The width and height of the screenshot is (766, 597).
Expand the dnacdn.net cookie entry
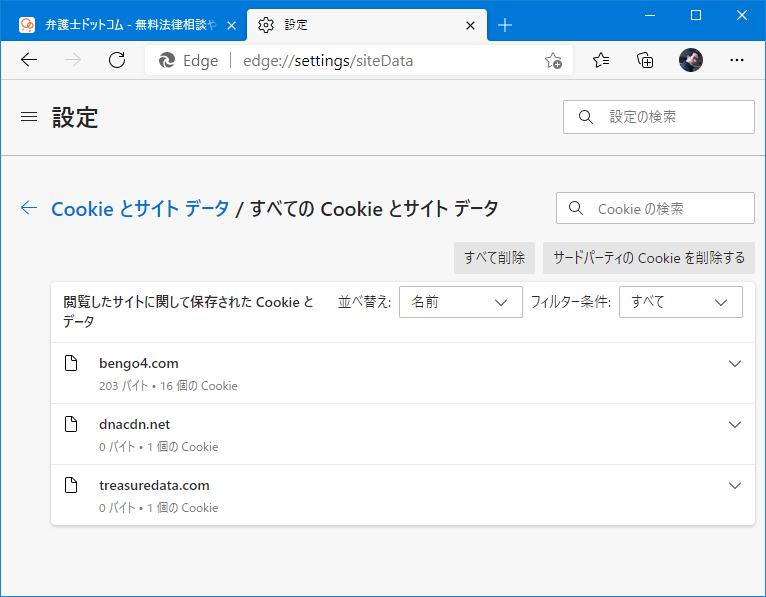tap(735, 425)
